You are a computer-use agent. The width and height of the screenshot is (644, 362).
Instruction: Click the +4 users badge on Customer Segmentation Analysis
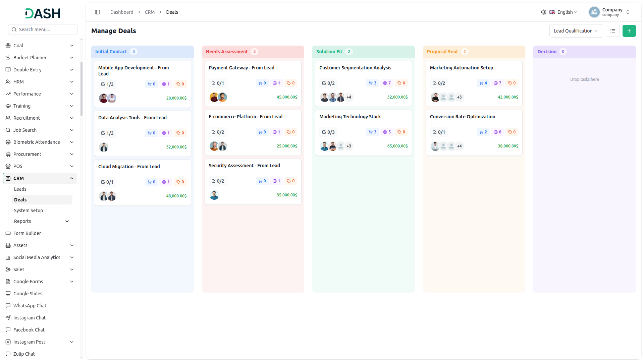click(349, 97)
